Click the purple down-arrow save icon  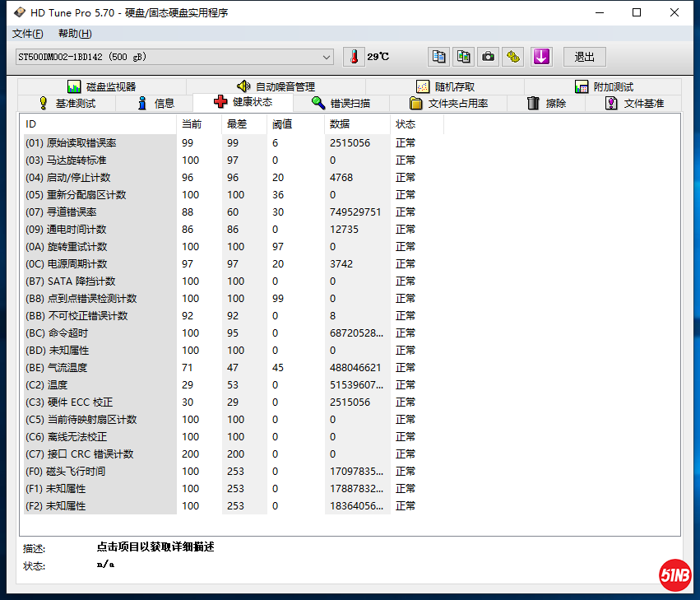tap(541, 57)
